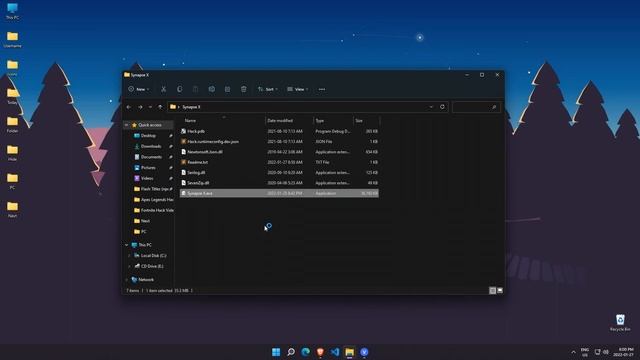Open the purple V app in taskbar
Screen dimensions: 640x360
tap(364, 352)
